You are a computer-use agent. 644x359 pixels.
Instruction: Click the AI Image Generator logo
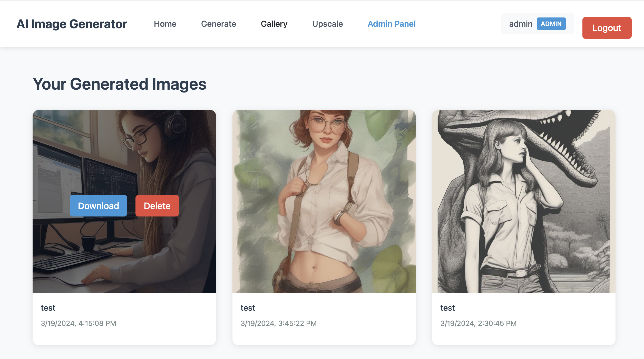(x=72, y=24)
